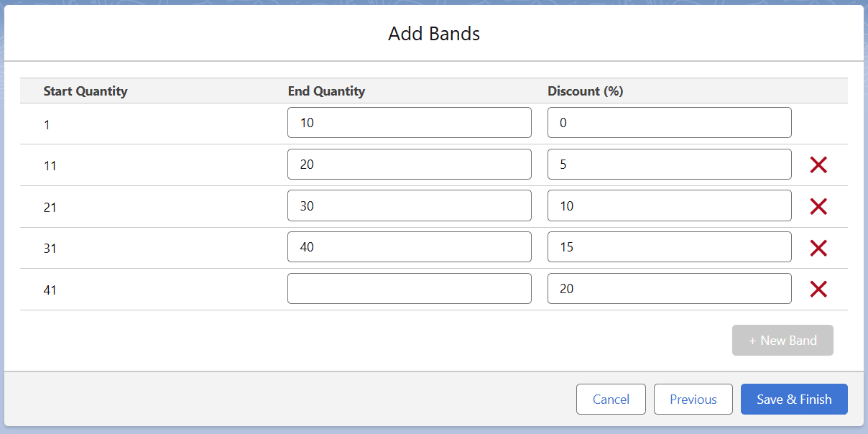Select Discount field showing 10
Viewport: 868px width, 434px height.
point(669,206)
